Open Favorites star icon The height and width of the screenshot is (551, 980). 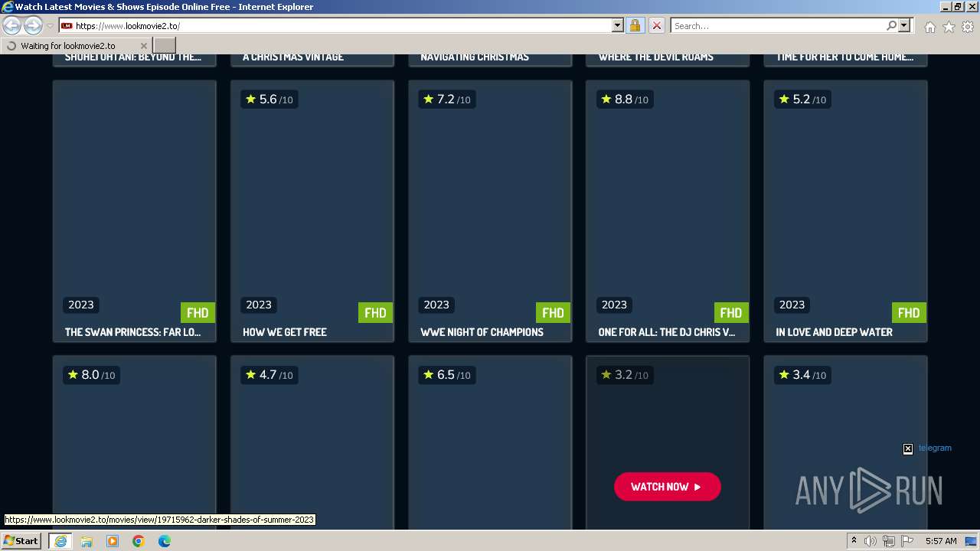tap(949, 27)
